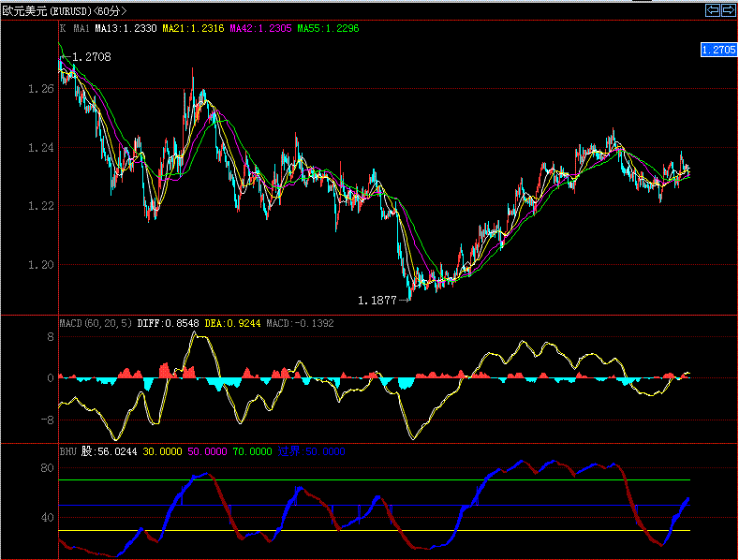Viewport: 739px width, 560px height.
Task: Click the yellow MA21:1.2316 label
Action: coord(193,28)
